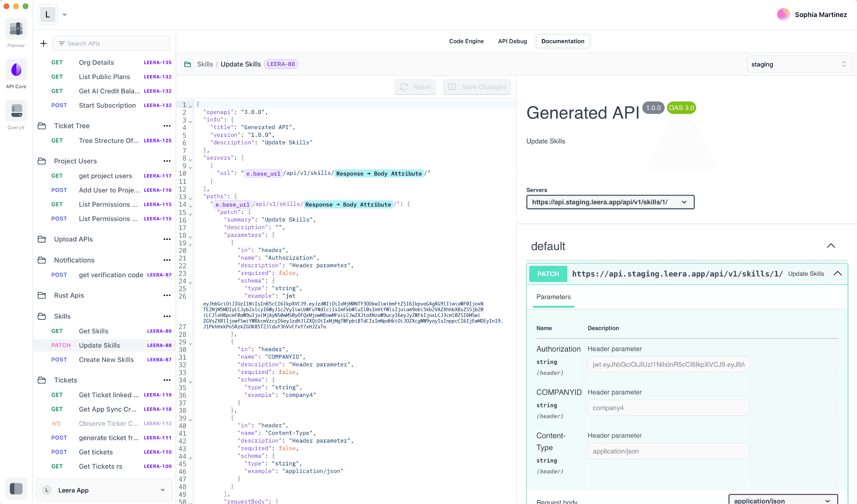Screen dimensions: 857x504
Task: Toggle the Notifications group expander
Action: pyautogui.click(x=42, y=260)
